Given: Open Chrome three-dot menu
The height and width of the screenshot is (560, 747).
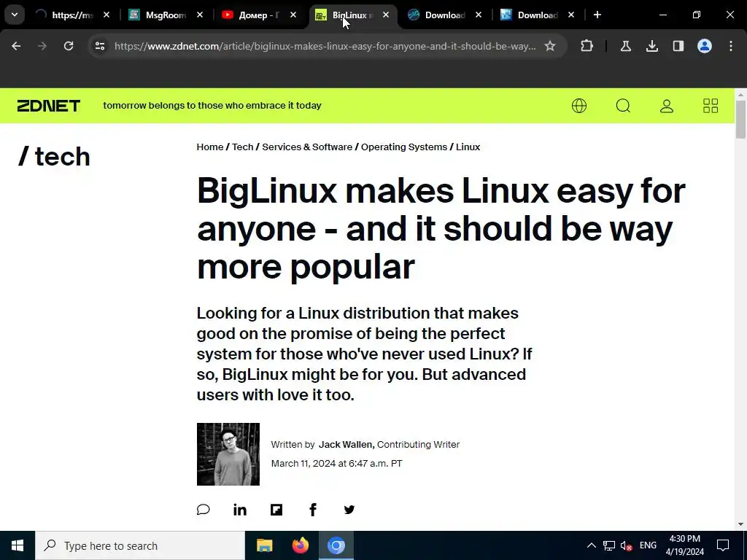Looking at the screenshot, I should [x=731, y=46].
